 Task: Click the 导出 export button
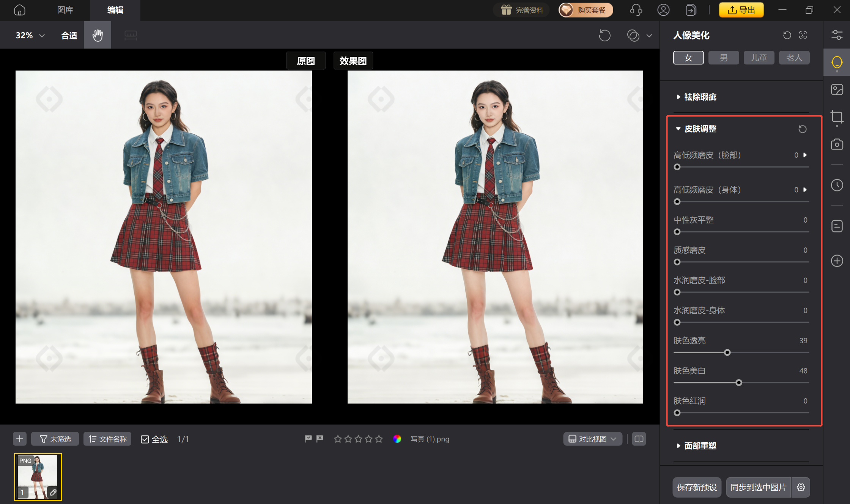click(x=741, y=10)
